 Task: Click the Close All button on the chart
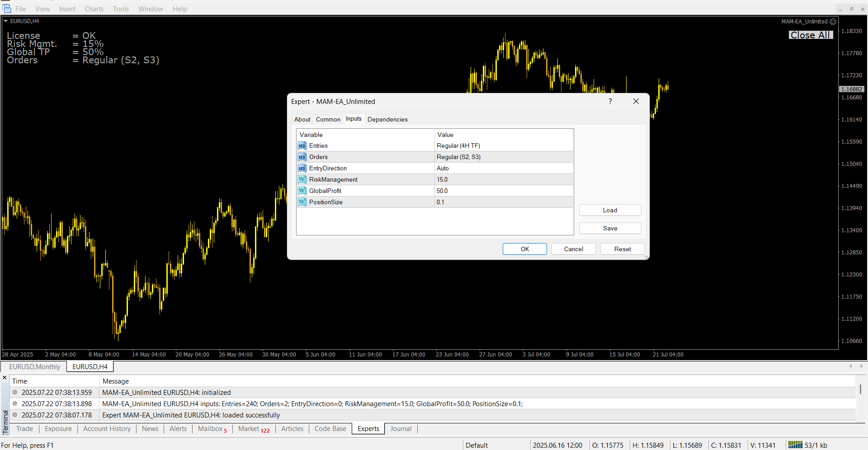811,35
